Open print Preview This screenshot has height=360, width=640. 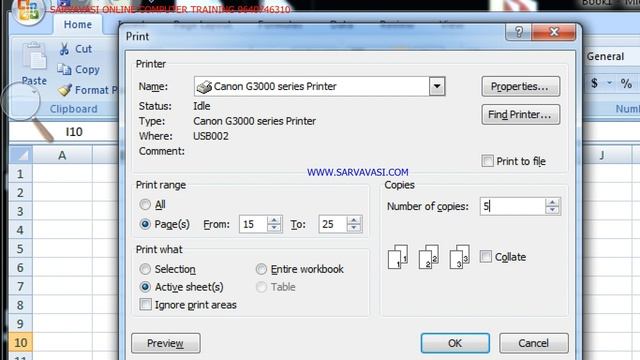click(165, 343)
